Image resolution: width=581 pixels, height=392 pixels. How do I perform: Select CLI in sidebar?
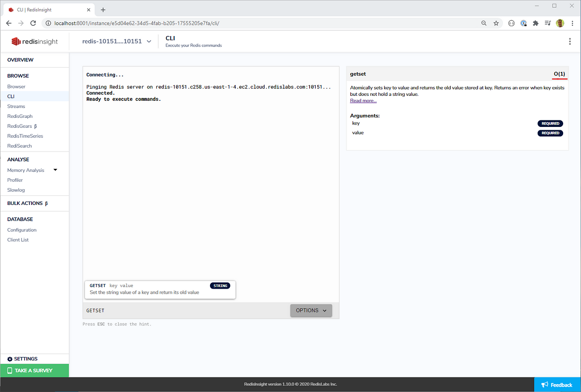click(x=11, y=96)
